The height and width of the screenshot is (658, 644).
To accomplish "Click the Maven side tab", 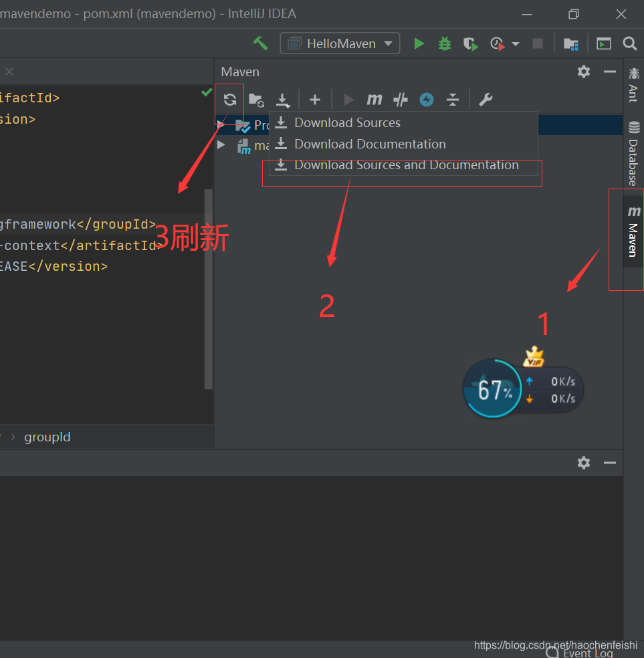I will 633,232.
